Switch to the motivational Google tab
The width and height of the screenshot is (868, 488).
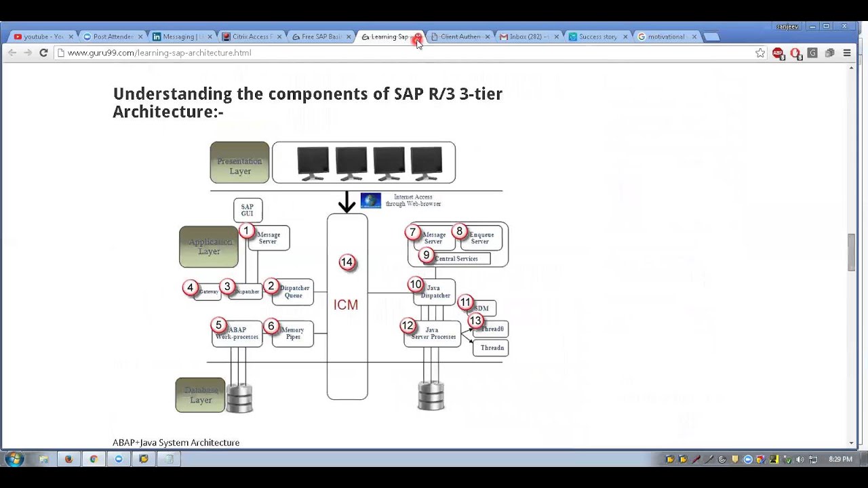667,37
